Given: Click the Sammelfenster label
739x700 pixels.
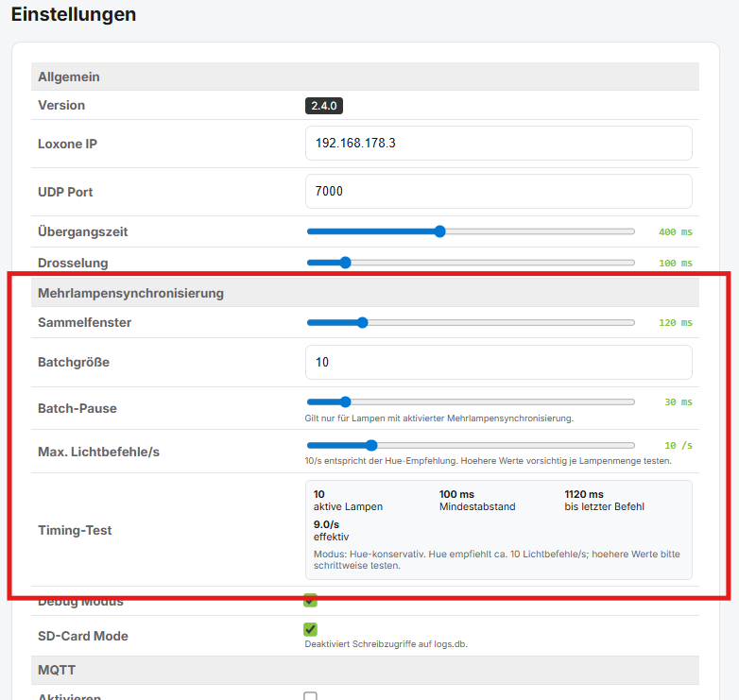Looking at the screenshot, I should [84, 323].
